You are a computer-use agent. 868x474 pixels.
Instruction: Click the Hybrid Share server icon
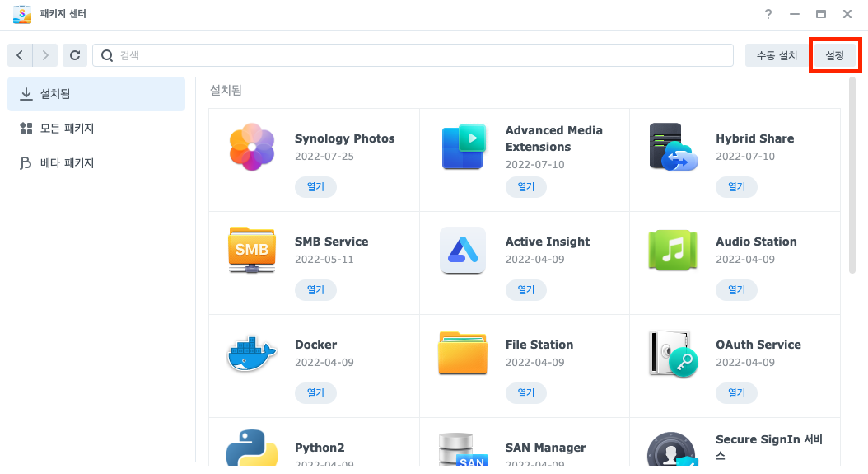tap(673, 147)
